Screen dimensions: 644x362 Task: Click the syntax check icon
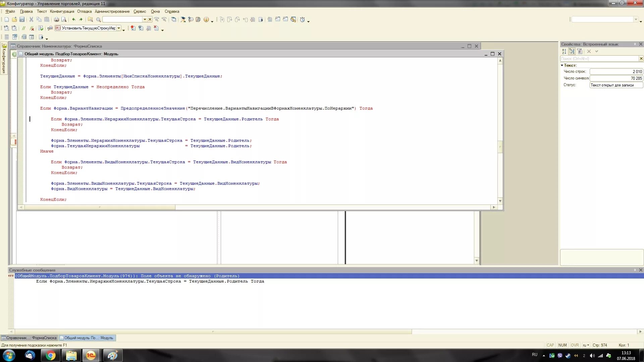(x=41, y=28)
